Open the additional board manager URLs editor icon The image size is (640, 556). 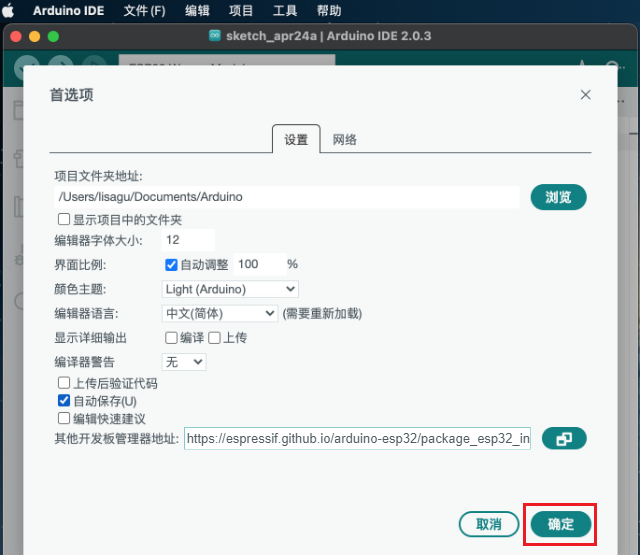pos(564,439)
